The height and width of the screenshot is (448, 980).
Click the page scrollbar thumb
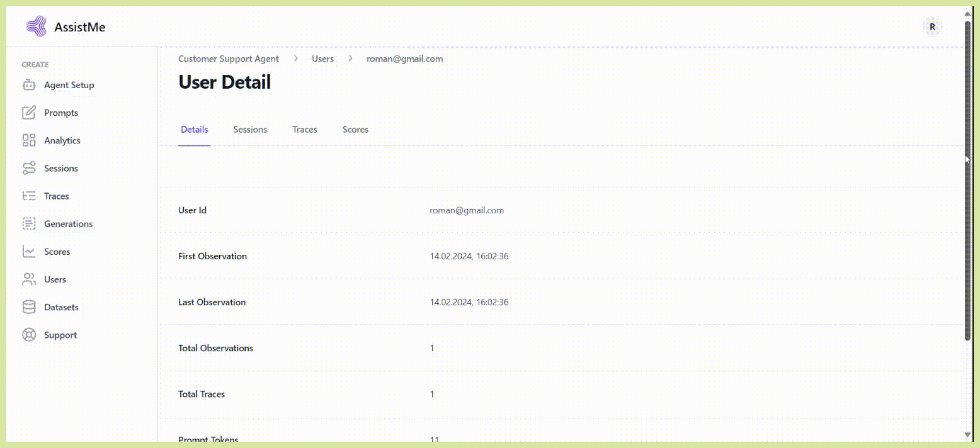967,181
